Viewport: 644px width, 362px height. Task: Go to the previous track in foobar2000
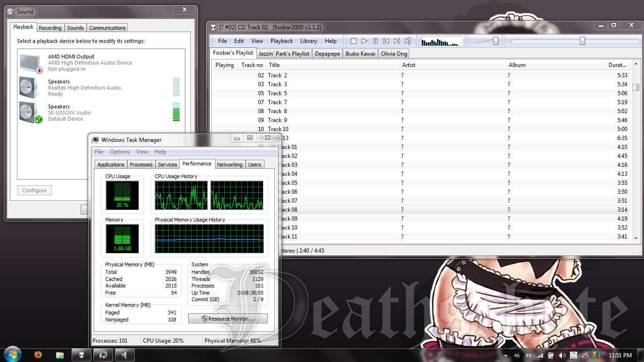click(x=386, y=41)
